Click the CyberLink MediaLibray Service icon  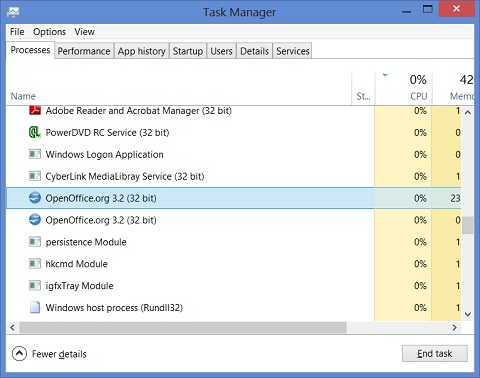pos(35,176)
